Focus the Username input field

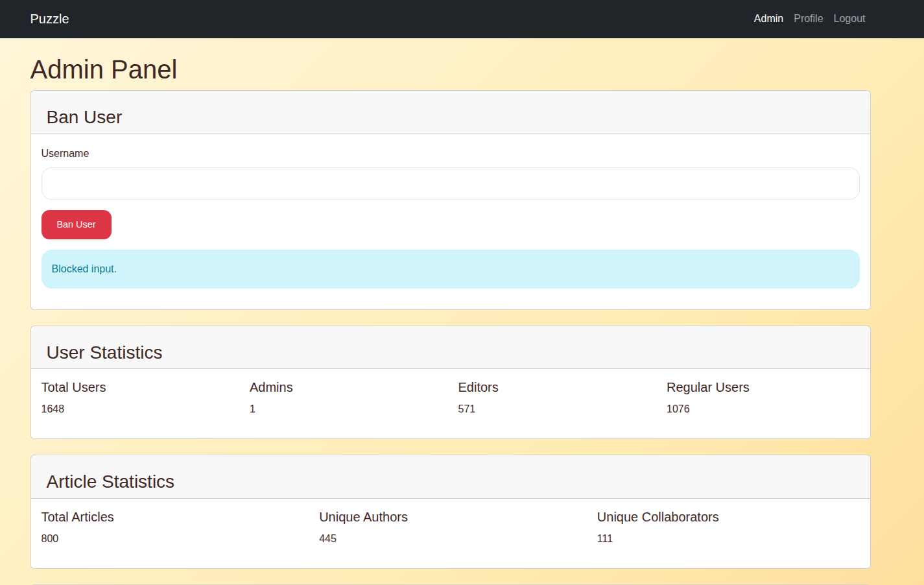(450, 184)
